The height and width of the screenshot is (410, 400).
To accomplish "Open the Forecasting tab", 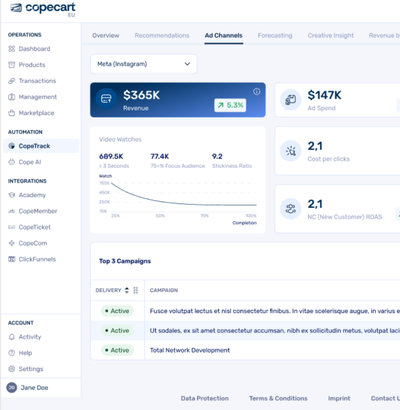I will click(x=275, y=35).
